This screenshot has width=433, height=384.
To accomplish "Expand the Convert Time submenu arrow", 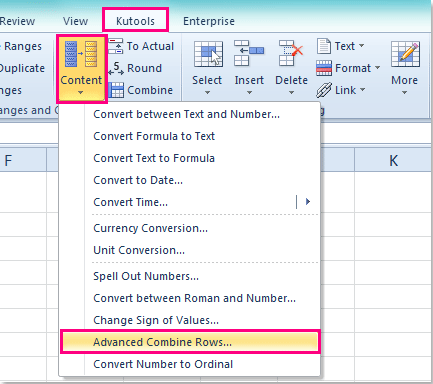I will pyautogui.click(x=308, y=202).
